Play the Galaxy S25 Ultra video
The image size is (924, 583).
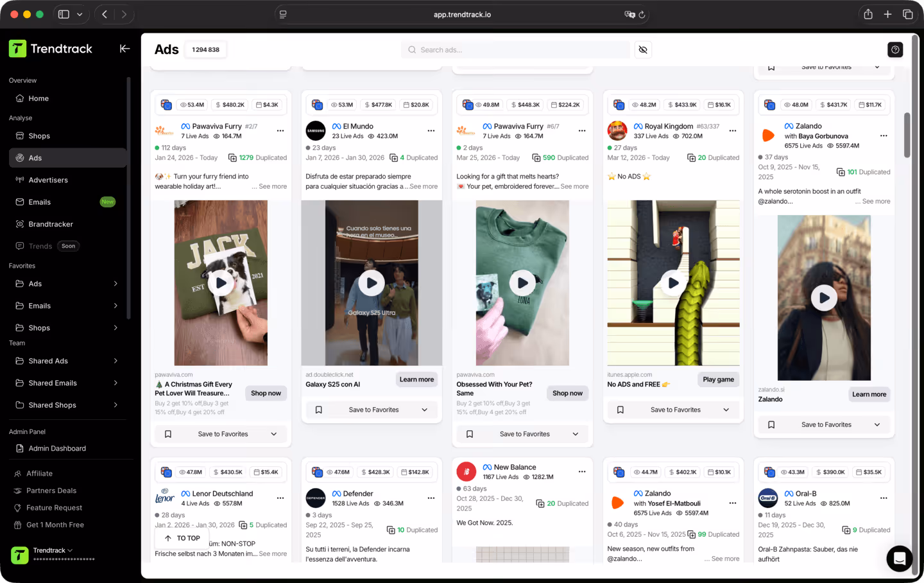(x=372, y=283)
